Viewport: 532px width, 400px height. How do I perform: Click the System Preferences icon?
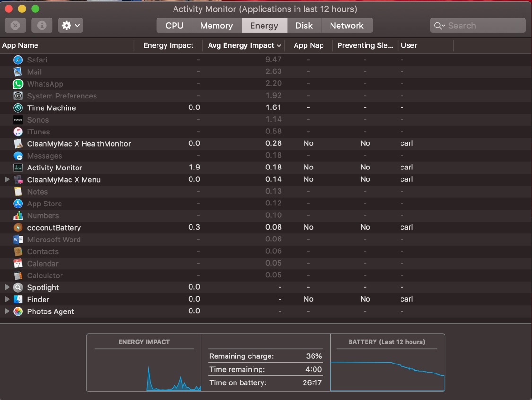click(18, 96)
